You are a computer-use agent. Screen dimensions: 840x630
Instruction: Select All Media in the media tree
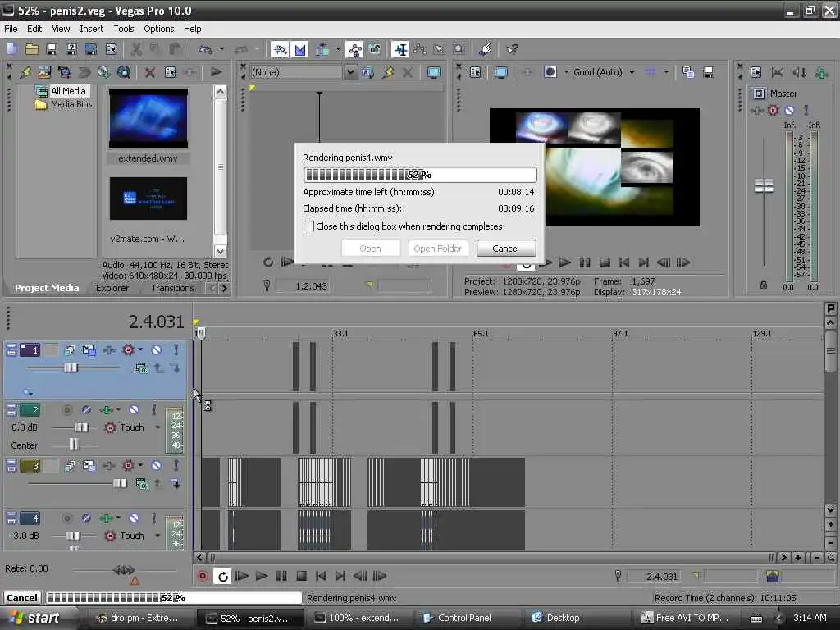[x=68, y=91]
